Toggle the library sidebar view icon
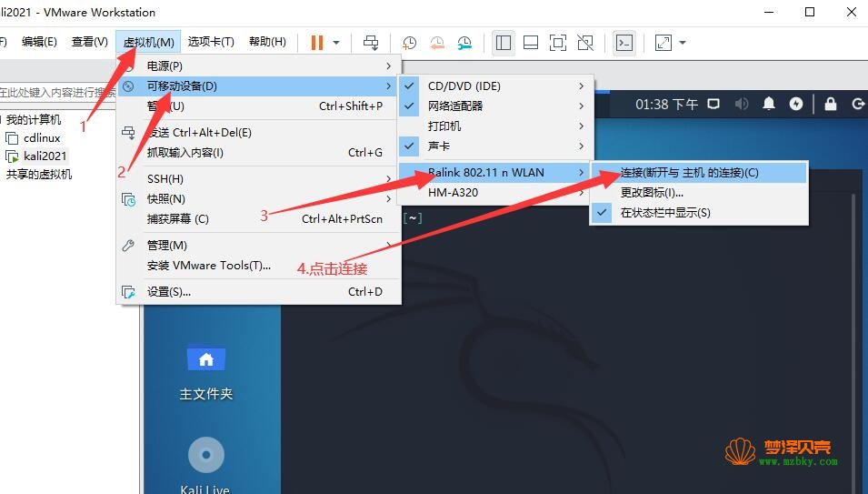 click(504, 43)
